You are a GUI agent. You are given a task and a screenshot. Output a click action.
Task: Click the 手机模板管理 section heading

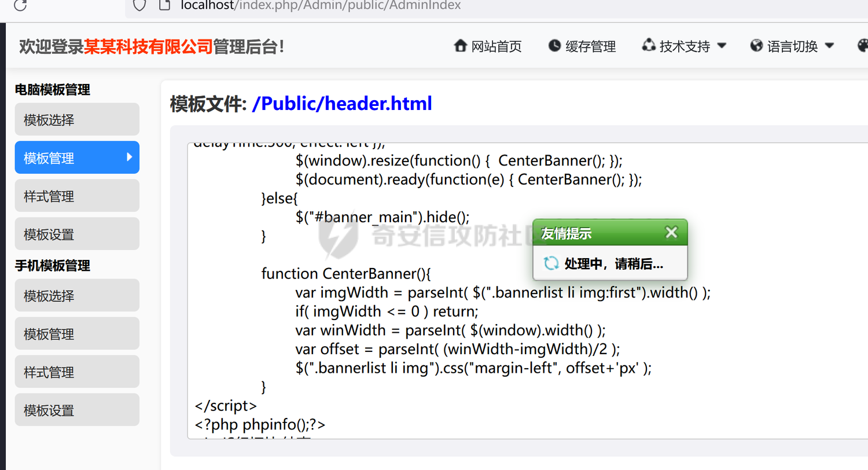click(53, 266)
